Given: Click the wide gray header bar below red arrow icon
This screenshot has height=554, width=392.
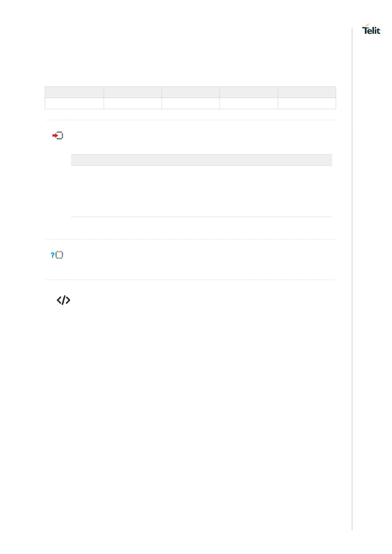Looking at the screenshot, I should coord(201,160).
